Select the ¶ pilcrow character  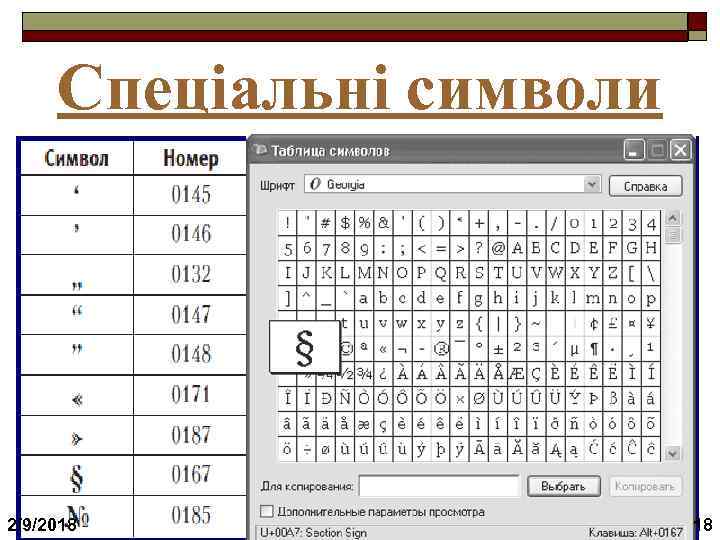[594, 349]
